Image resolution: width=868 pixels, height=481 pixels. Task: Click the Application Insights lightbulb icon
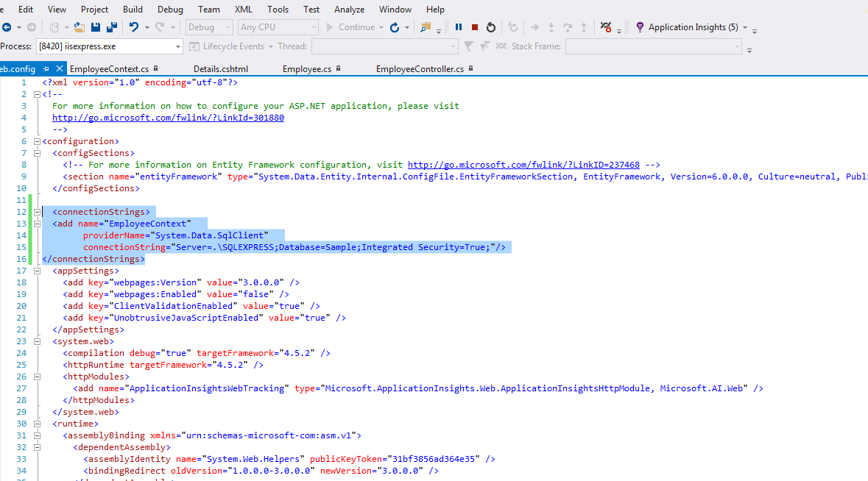click(x=641, y=27)
